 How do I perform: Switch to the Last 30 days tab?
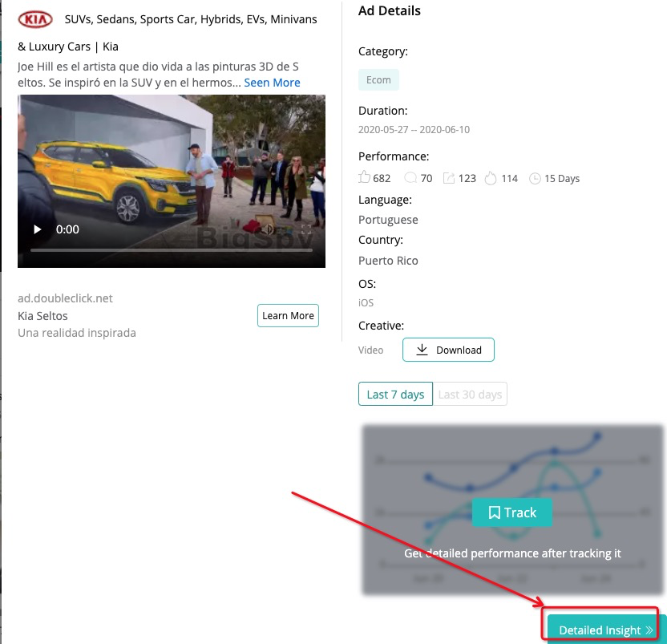pos(470,394)
